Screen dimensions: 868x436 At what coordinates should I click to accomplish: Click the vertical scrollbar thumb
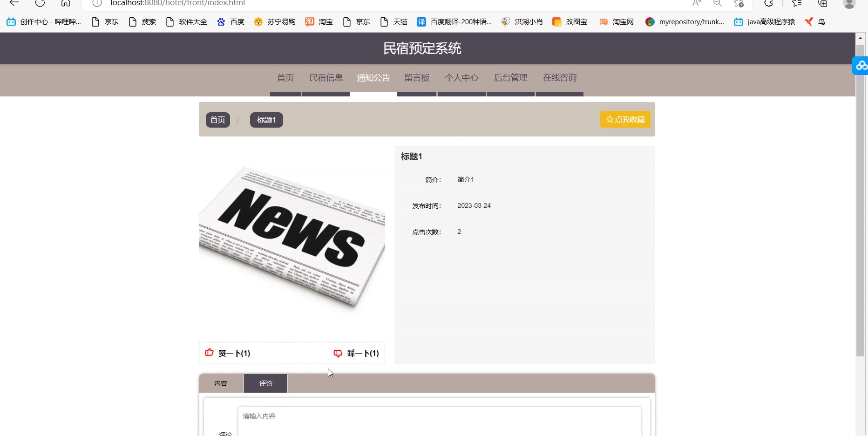pos(860,201)
